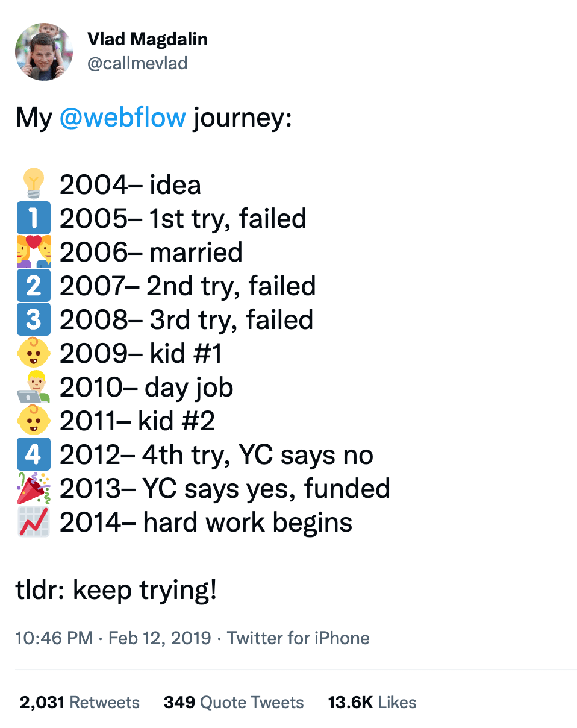Click the party popper emoji by 2013
Image resolution: width=577 pixels, height=728 pixels.
coord(34,488)
